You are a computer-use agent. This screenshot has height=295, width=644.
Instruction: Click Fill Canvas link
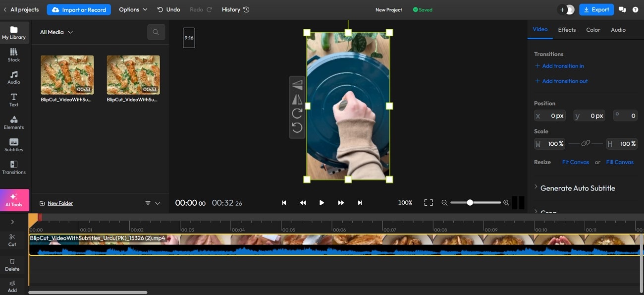[620, 162]
